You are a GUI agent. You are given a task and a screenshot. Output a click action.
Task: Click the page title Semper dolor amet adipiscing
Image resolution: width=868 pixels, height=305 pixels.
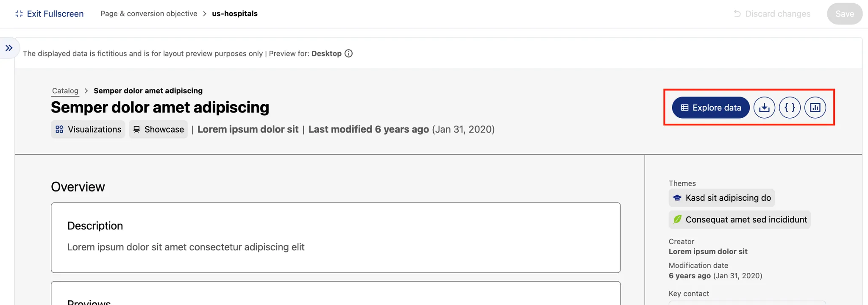(160, 107)
